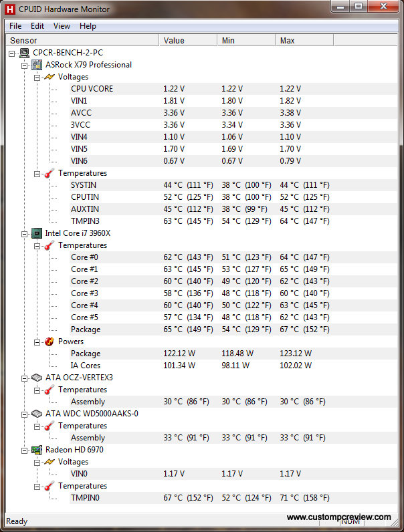Click the Ready status bar text
404x532 pixels.
17,521
